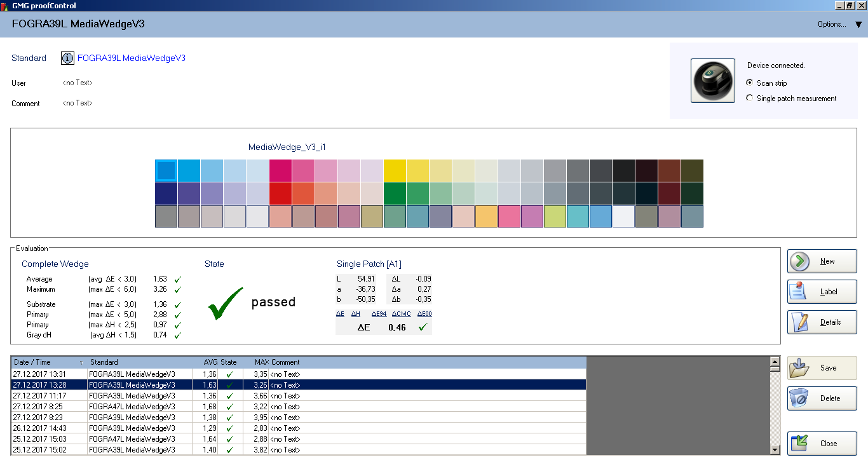Pick the most saturated yellow patch
The image size is (868, 469).
click(x=395, y=170)
